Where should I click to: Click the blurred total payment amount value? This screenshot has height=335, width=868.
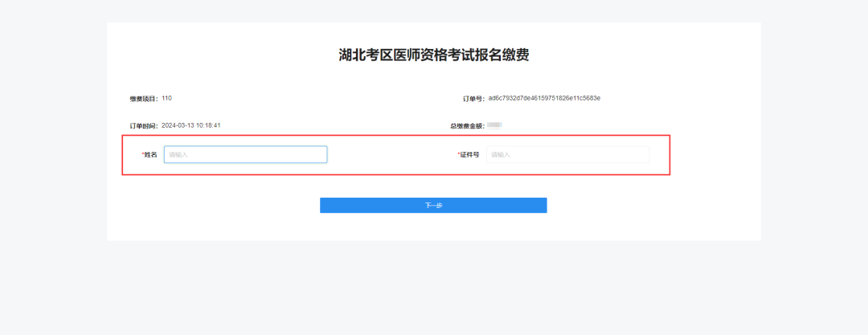coord(494,125)
